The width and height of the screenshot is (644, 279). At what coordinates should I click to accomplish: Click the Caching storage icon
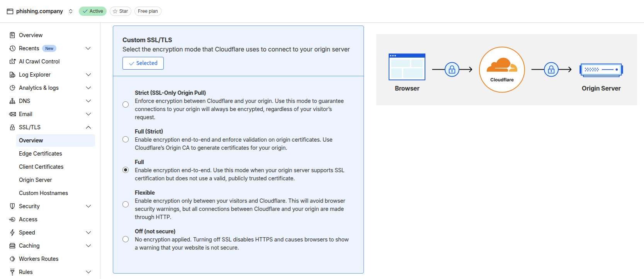coord(12,246)
